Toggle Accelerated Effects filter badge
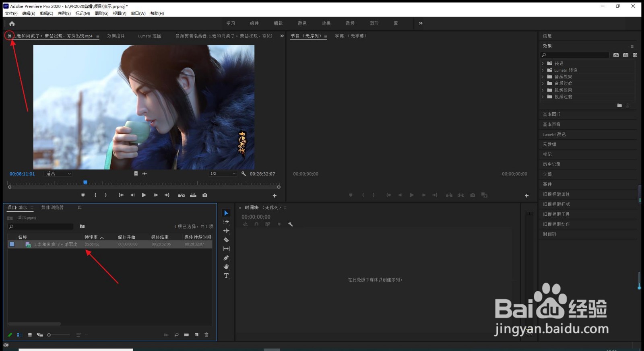Viewport: 644px width, 351px height. (616, 55)
